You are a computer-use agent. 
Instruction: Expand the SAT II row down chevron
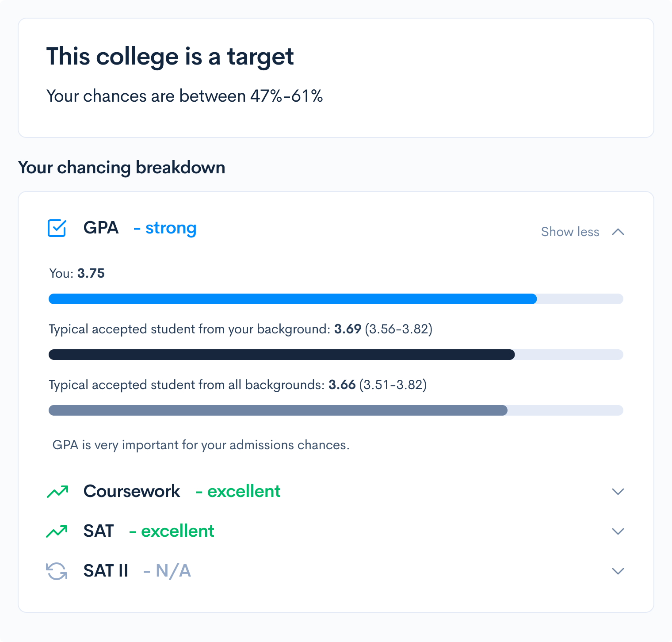click(618, 571)
